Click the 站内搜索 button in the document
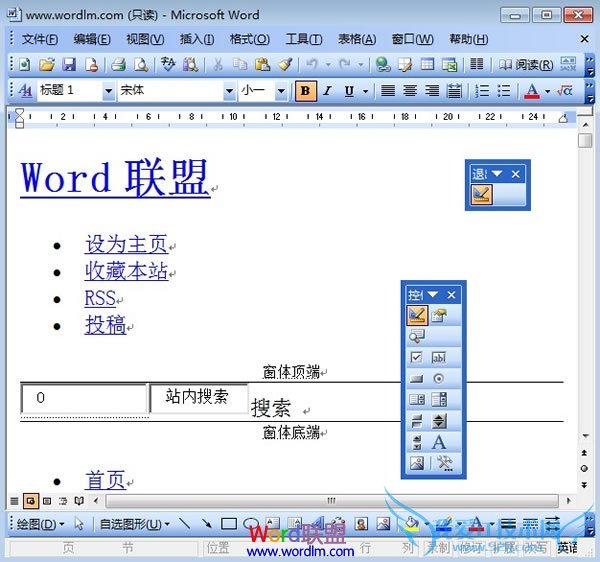 click(x=198, y=397)
